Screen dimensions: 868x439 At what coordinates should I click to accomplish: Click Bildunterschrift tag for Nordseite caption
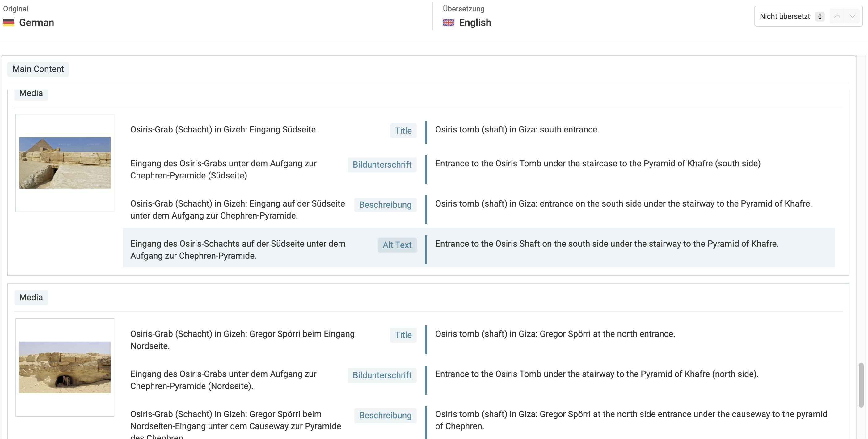[382, 375]
